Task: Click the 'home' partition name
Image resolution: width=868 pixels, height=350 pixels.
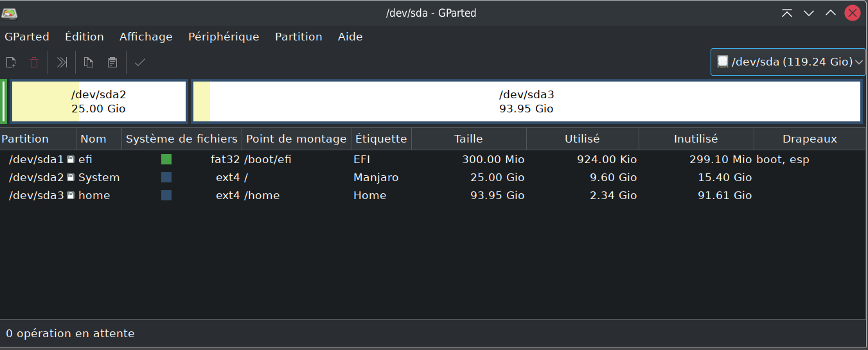Action: pos(94,195)
